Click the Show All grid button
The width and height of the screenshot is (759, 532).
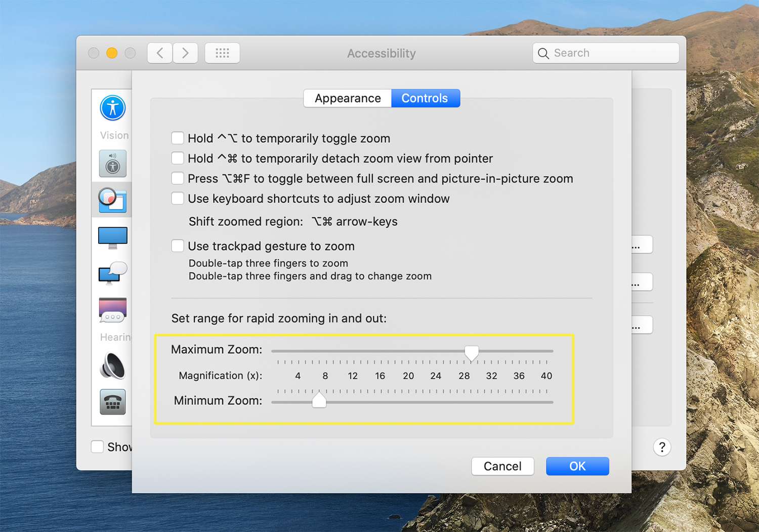coord(222,53)
